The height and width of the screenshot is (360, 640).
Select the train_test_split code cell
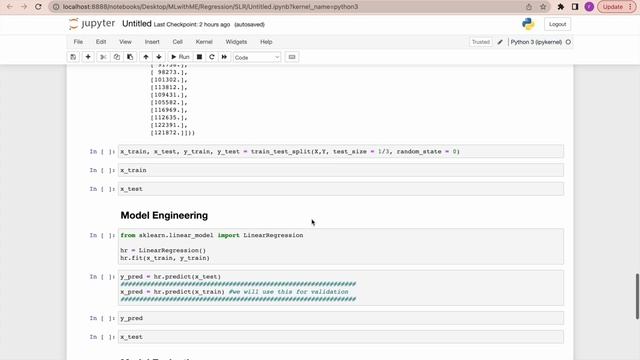pyautogui.click(x=341, y=151)
